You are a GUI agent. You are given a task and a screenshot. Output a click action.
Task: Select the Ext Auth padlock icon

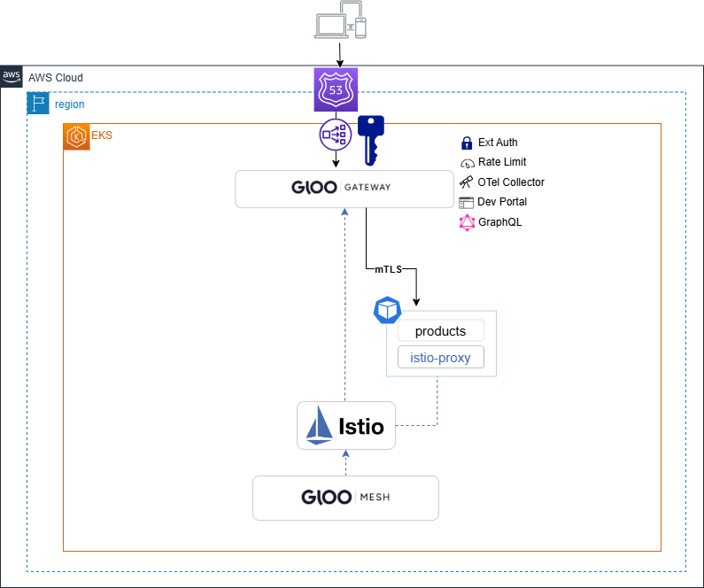click(467, 143)
